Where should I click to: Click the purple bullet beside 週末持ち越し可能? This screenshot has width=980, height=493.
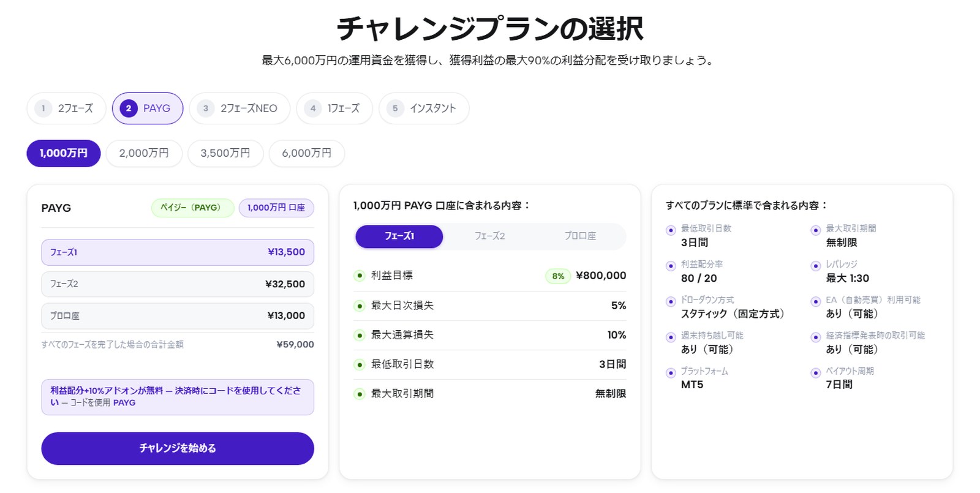(x=671, y=337)
